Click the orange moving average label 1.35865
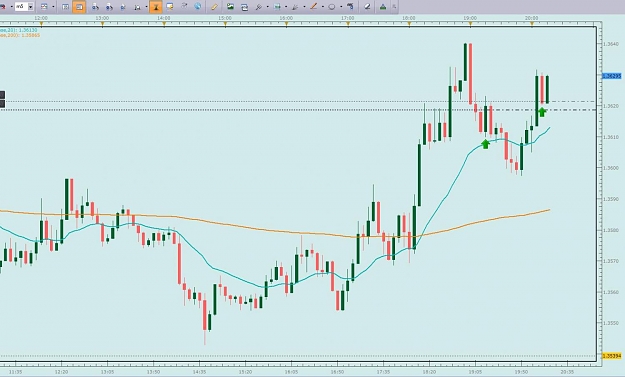Viewport: 625px width, 377px height. pos(30,35)
